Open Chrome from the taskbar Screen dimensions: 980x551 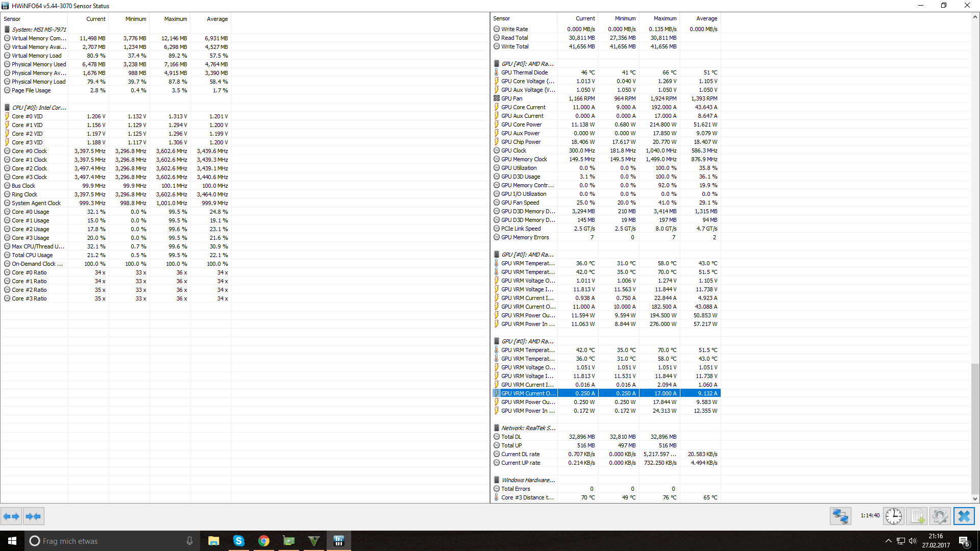(x=263, y=541)
